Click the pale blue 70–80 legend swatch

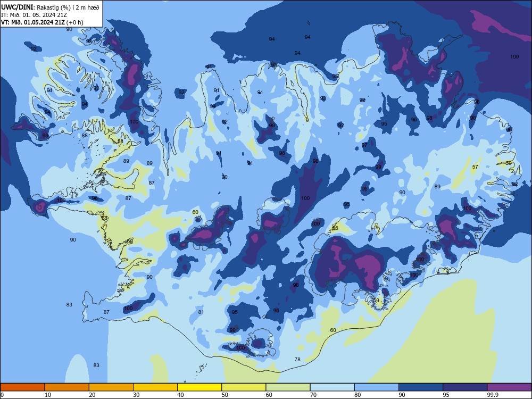[332, 387]
